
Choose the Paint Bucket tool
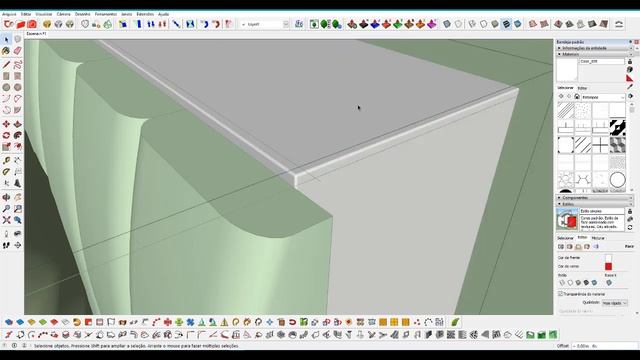(6, 51)
